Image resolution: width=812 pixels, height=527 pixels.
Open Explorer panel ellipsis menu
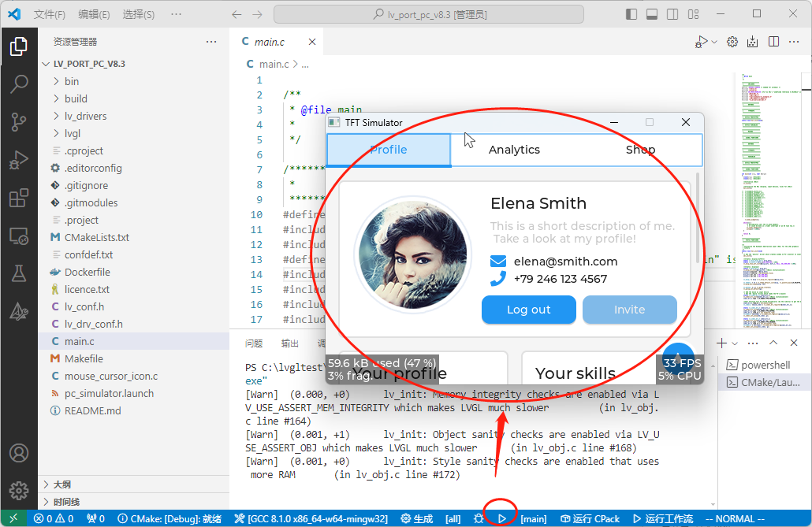coord(211,42)
